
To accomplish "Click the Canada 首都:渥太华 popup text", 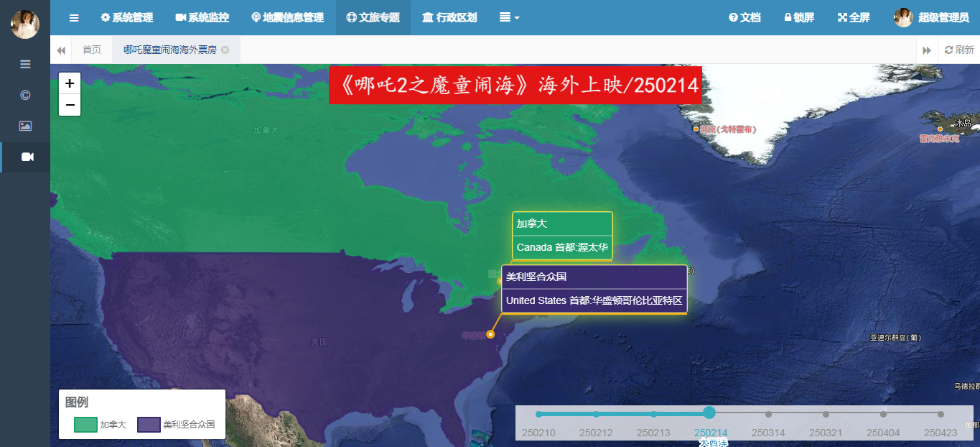I will [562, 248].
